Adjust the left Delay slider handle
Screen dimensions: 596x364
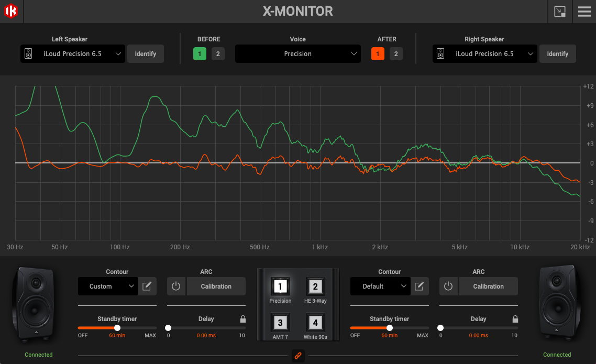168,328
